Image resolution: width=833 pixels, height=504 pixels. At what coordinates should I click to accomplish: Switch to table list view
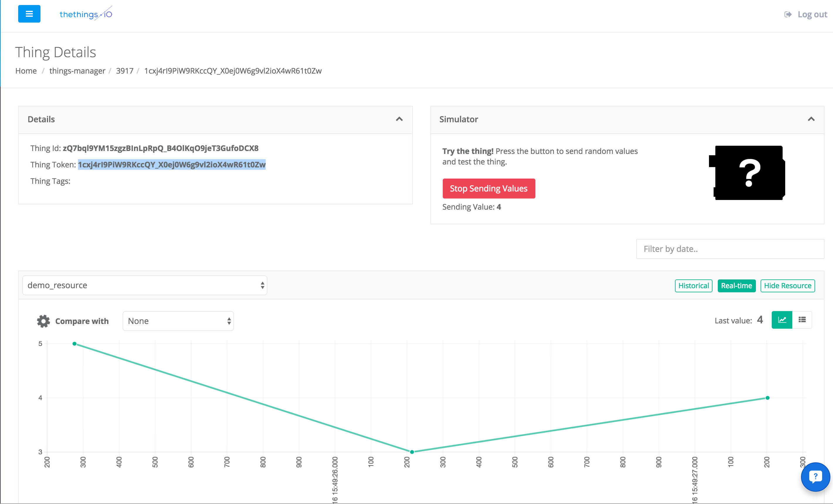(802, 320)
